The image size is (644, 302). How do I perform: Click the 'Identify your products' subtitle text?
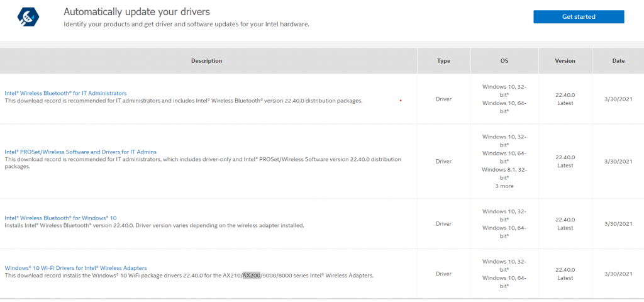(x=186, y=25)
